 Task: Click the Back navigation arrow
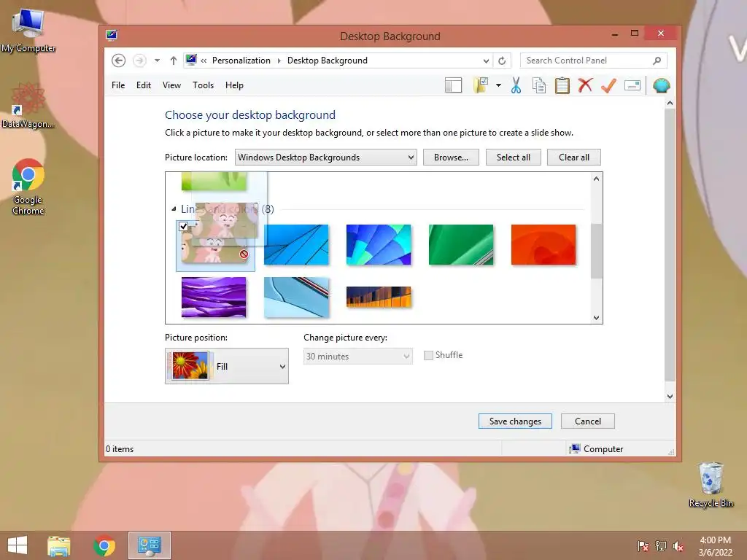click(x=119, y=61)
